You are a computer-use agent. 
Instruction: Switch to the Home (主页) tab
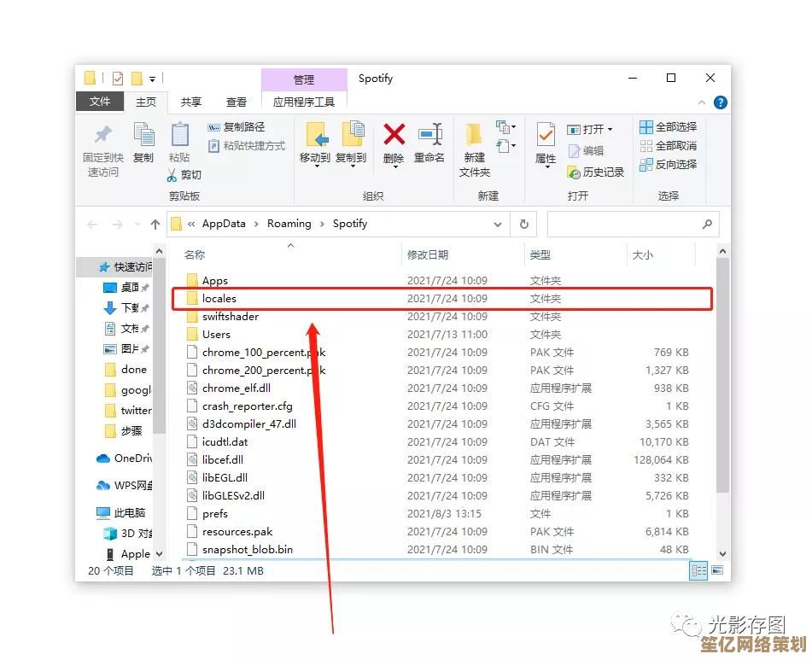tap(146, 102)
